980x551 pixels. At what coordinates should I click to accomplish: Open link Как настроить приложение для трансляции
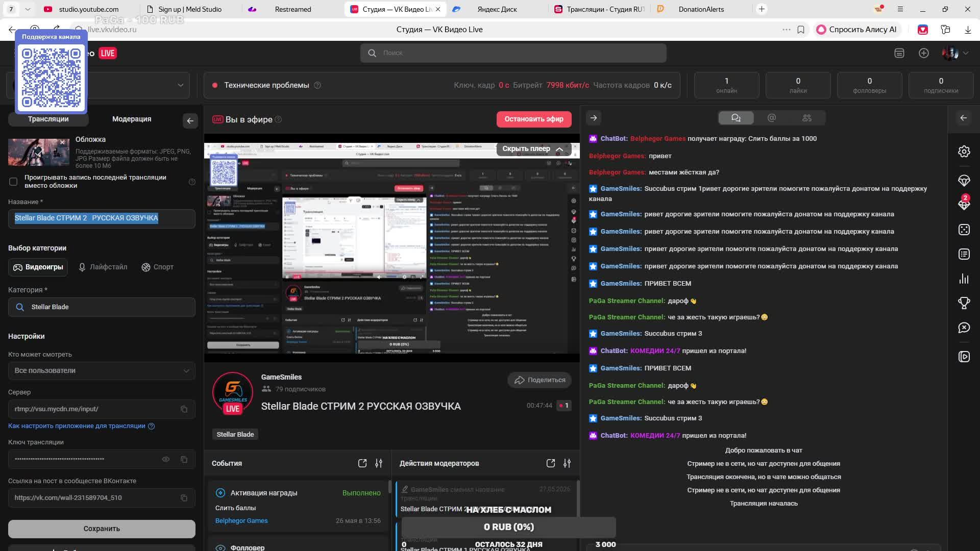click(77, 426)
